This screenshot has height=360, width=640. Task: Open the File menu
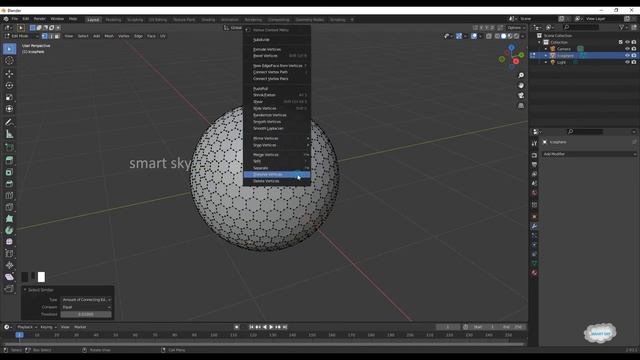14,19
